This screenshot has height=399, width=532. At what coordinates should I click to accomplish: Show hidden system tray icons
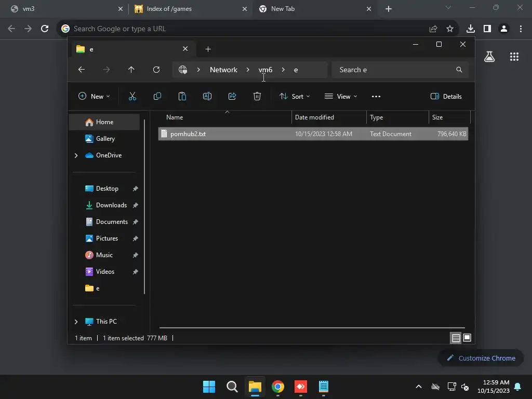[419, 387]
